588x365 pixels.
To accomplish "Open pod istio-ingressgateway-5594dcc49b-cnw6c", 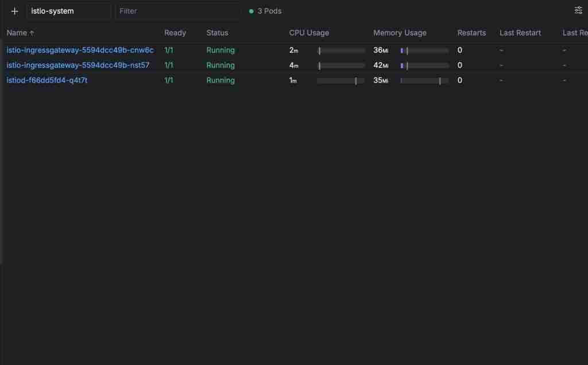I will (79, 50).
